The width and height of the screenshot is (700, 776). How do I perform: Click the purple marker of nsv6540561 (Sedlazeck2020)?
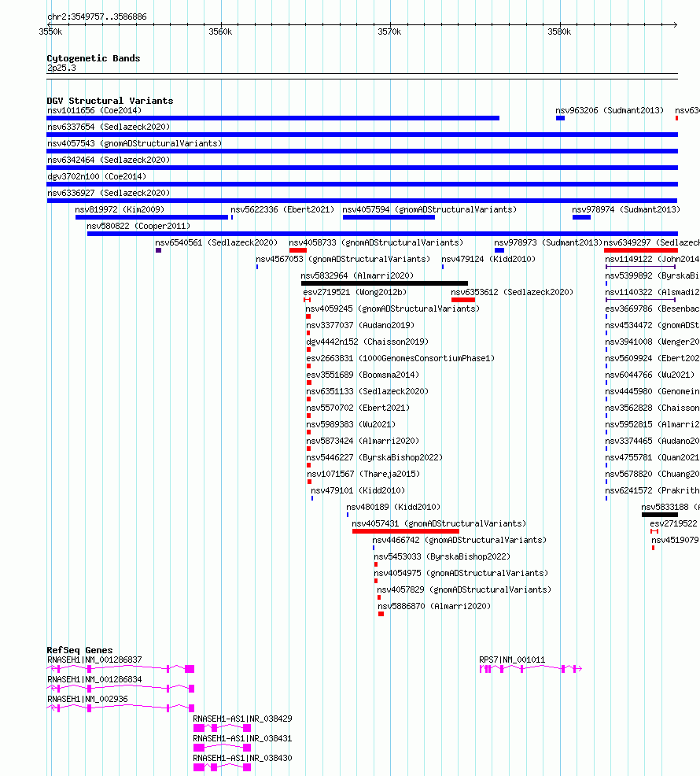click(158, 250)
